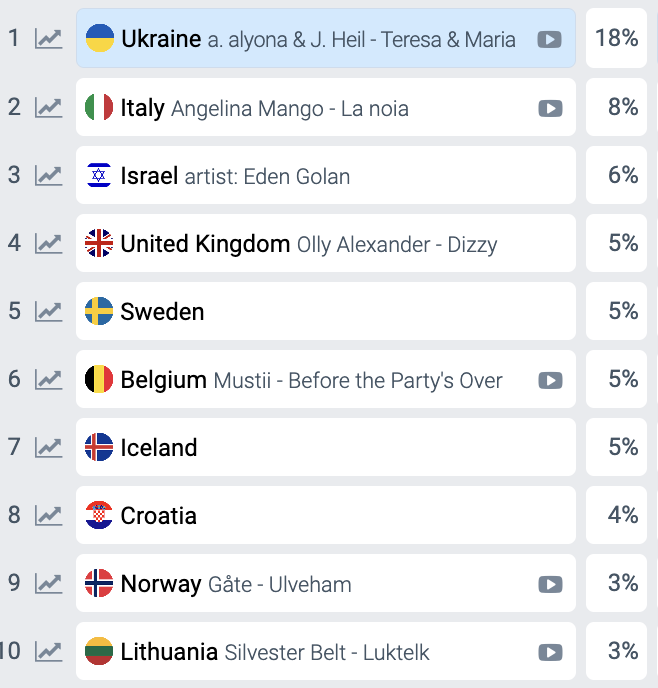
Task: Open the Lithuania trend chart icon
Action: click(x=49, y=652)
